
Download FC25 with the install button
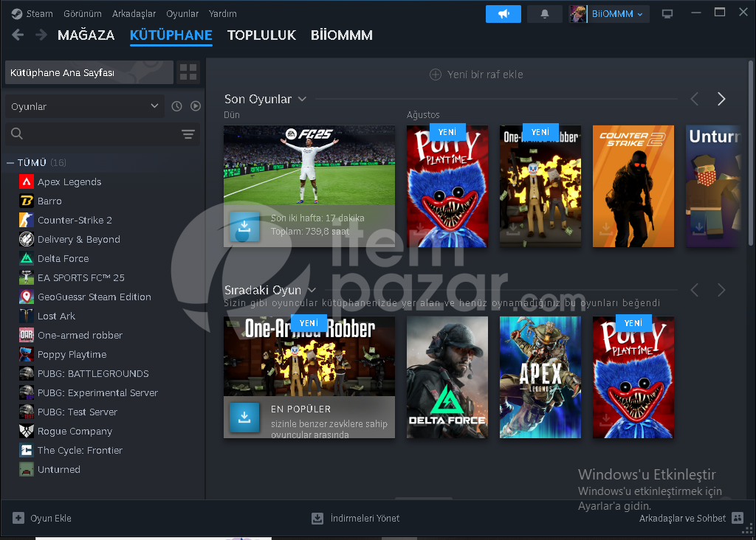(244, 226)
